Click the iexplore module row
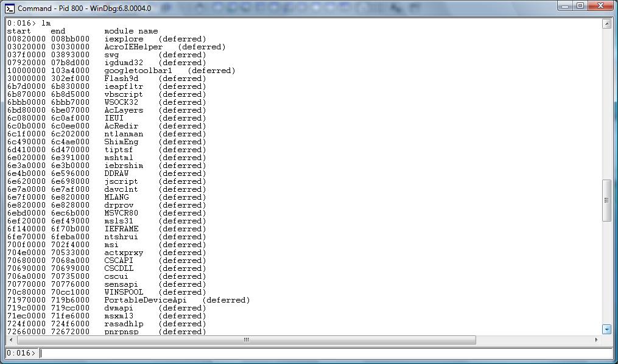 [107, 39]
